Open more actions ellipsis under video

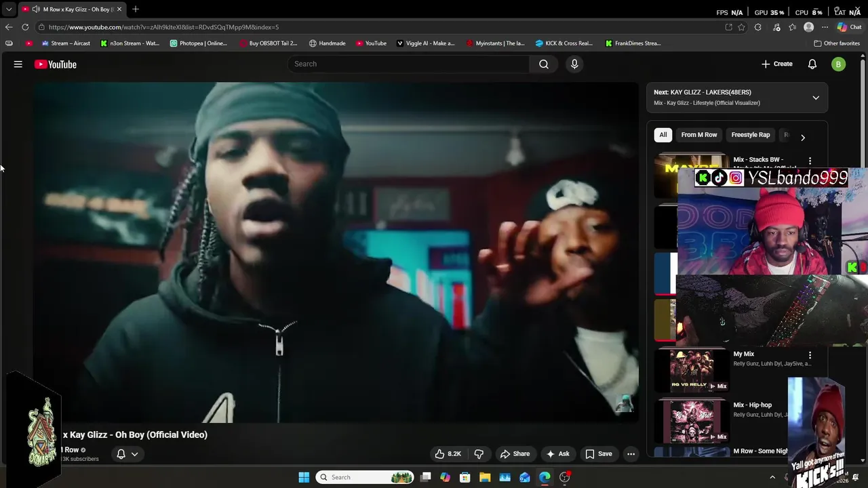[631, 454]
